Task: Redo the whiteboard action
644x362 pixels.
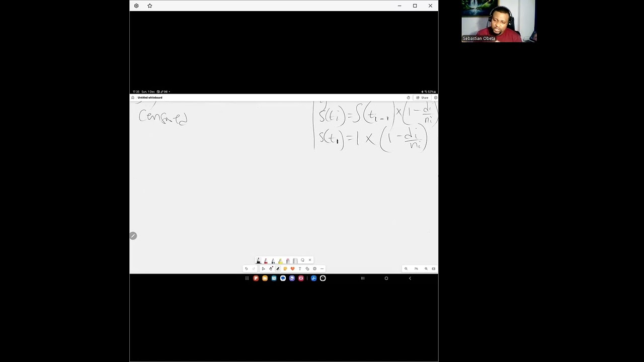Action: tap(254, 268)
